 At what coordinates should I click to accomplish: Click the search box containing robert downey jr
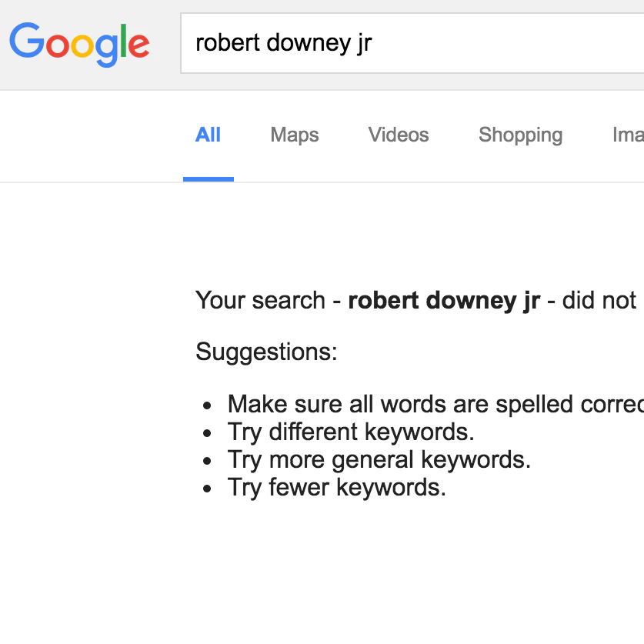click(x=412, y=43)
